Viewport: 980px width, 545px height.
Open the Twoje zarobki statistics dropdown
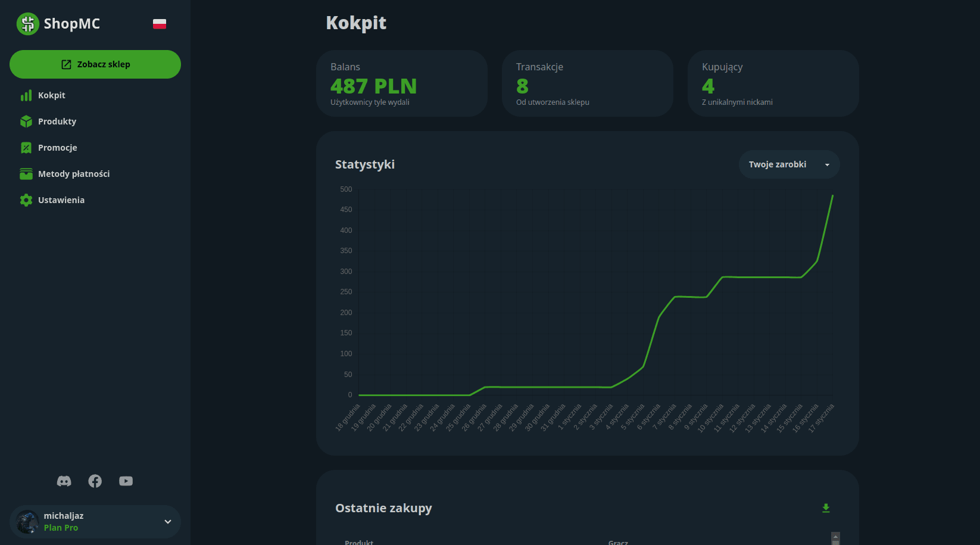(x=789, y=164)
